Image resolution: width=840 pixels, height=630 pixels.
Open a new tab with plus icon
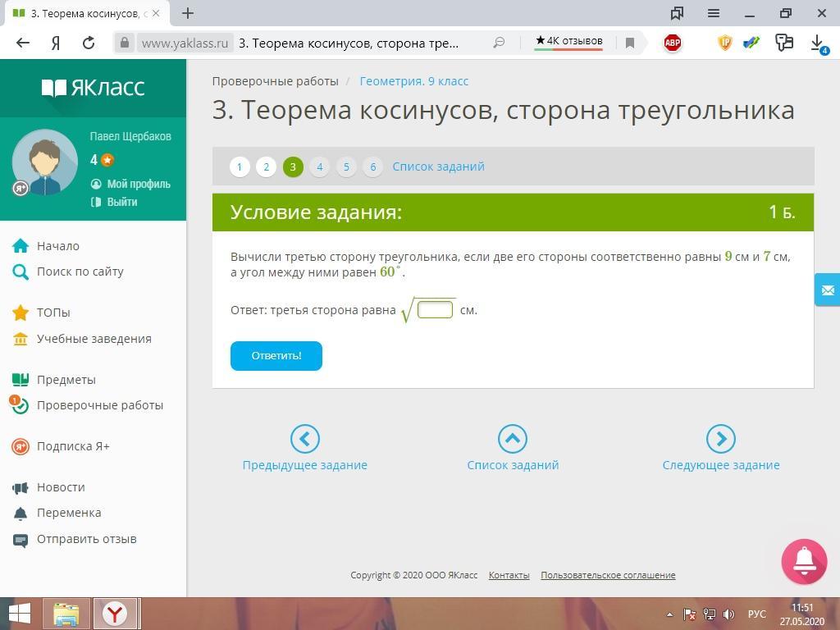pyautogui.click(x=188, y=13)
